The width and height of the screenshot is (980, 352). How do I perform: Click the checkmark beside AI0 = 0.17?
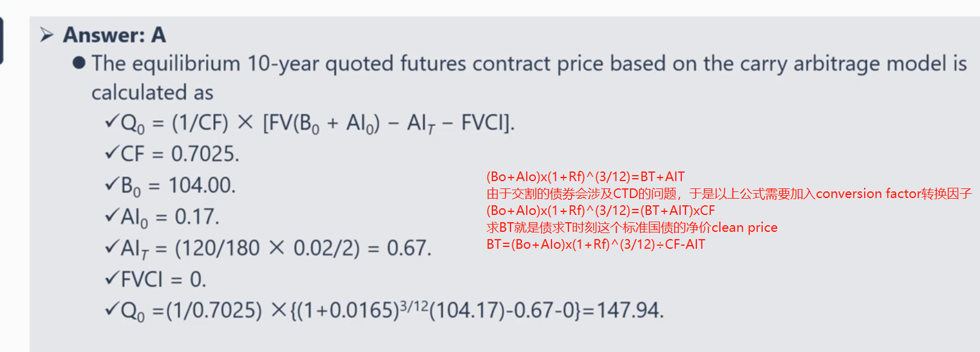tap(112, 216)
